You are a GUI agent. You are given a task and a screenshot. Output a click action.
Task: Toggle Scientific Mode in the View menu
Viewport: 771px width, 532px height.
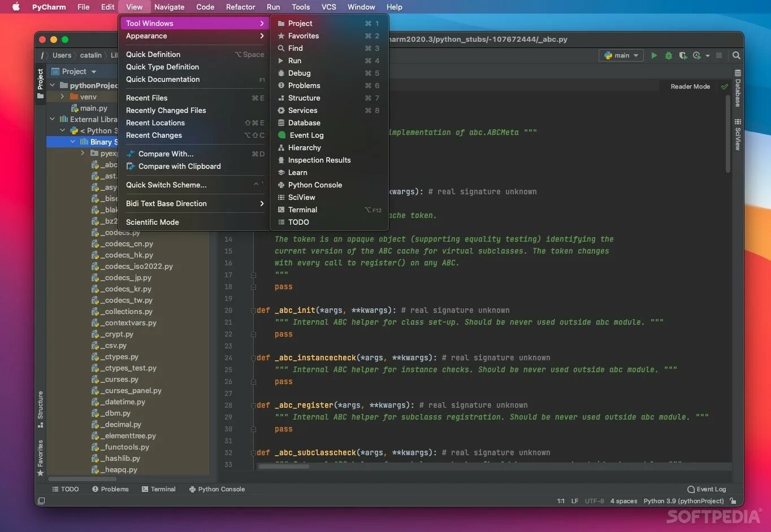(x=194, y=222)
